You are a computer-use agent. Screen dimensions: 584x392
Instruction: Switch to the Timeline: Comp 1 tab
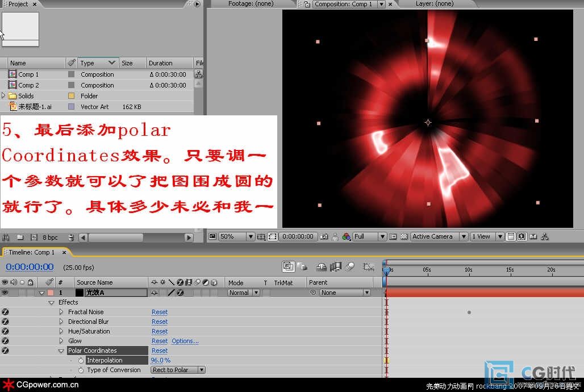tap(32, 252)
